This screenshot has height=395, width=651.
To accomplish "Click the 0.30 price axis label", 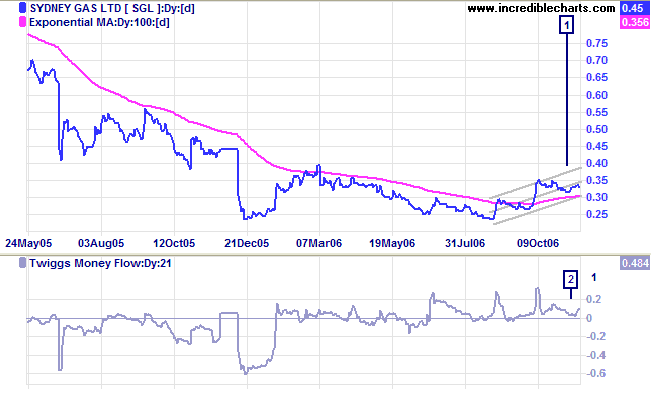I will click(597, 197).
